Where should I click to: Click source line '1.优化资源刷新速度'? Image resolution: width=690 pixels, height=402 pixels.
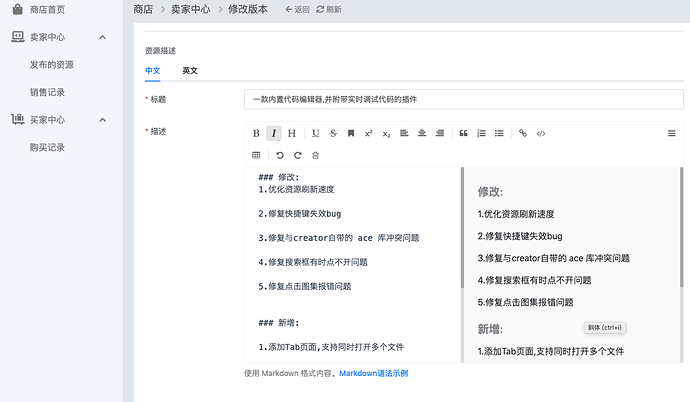[296, 190]
